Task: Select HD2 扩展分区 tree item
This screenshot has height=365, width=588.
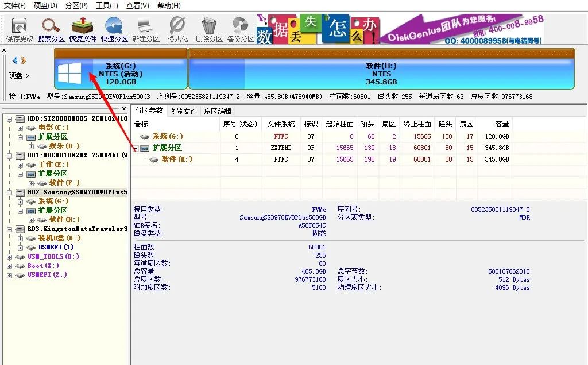Action: click(x=53, y=210)
